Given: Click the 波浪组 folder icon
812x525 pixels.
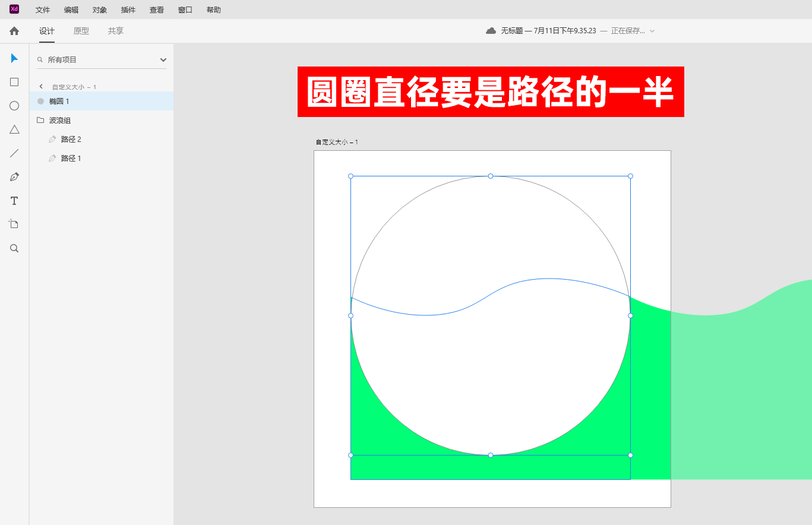Looking at the screenshot, I should point(40,120).
